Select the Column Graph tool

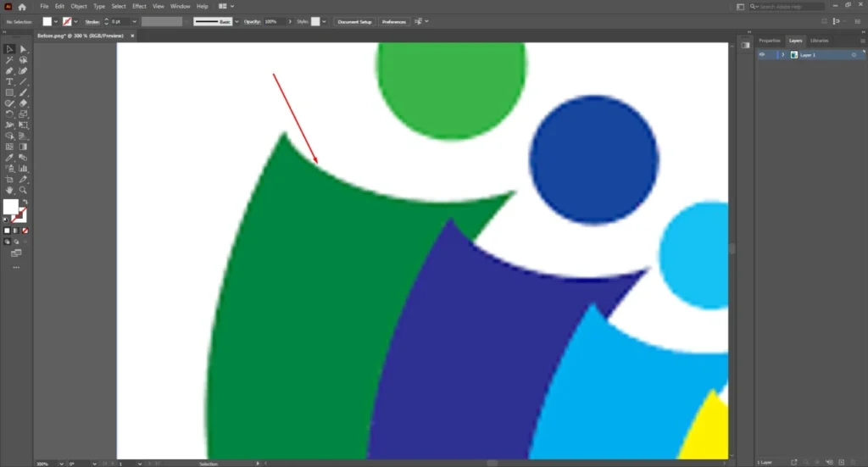[23, 168]
